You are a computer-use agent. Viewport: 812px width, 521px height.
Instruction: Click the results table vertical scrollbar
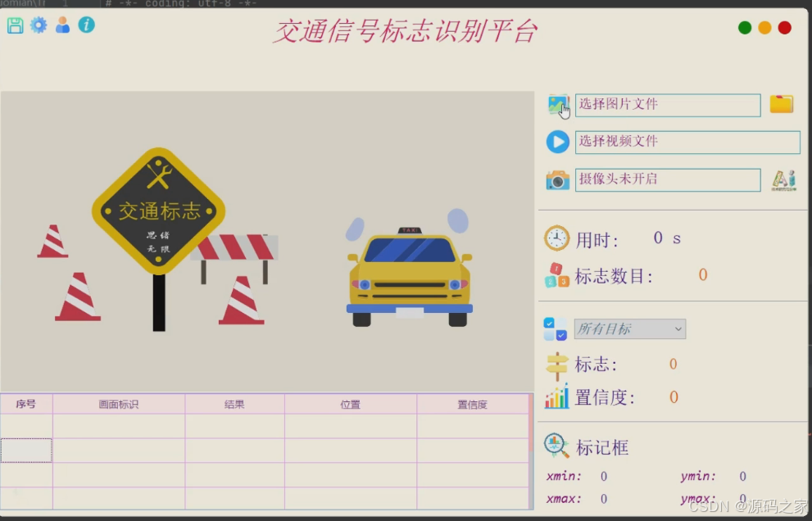(531, 451)
